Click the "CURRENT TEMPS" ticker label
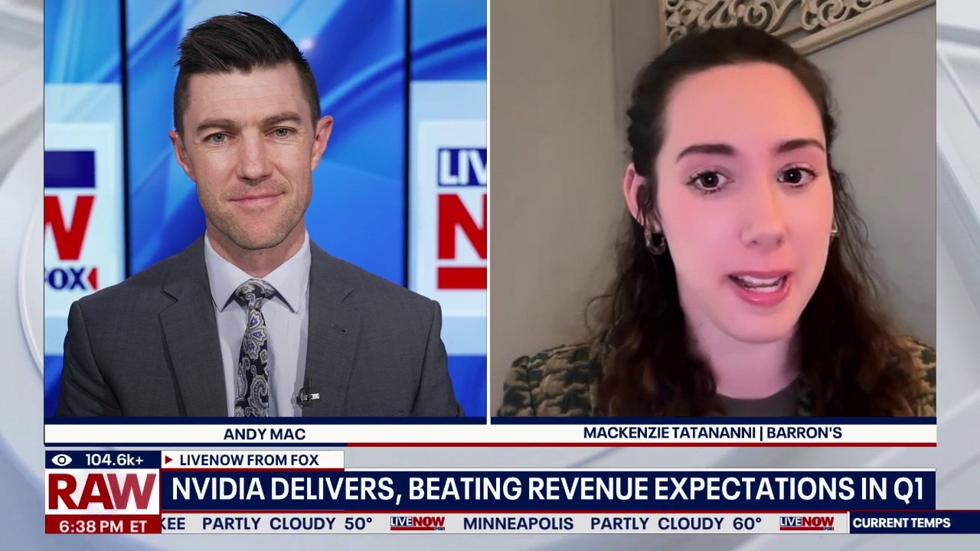Image resolution: width=980 pixels, height=551 pixels. click(901, 523)
